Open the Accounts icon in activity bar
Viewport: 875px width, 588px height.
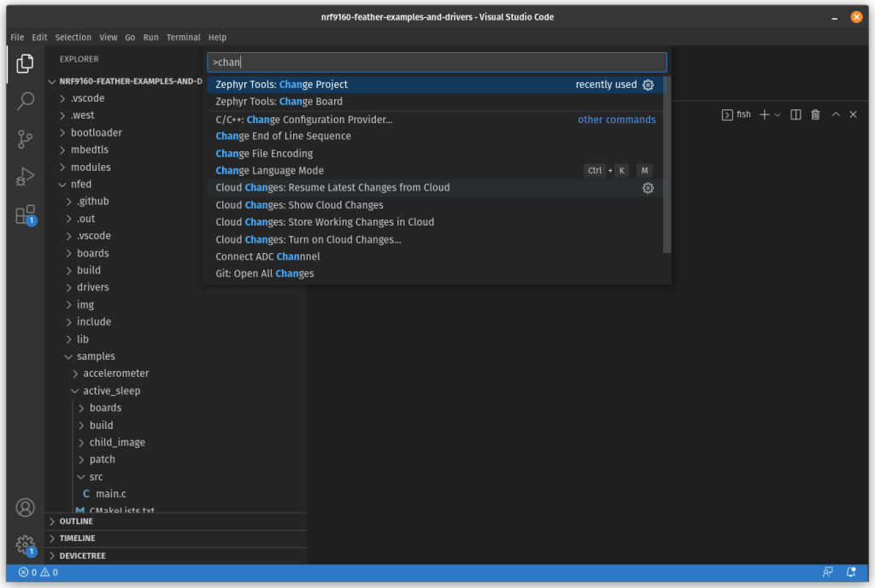(x=25, y=508)
